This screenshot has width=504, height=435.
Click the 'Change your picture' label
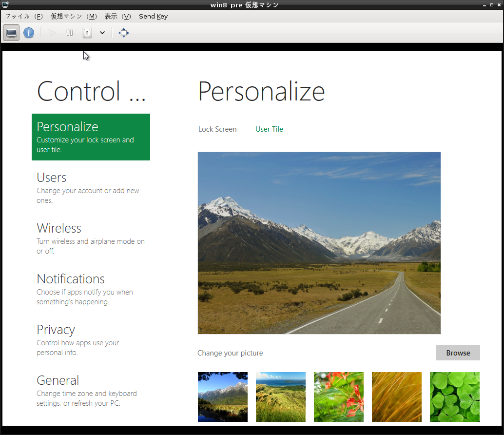230,353
